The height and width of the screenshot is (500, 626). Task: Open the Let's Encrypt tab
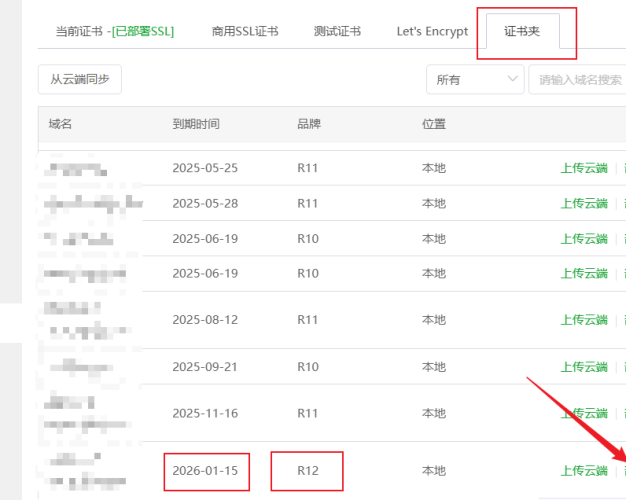(432, 31)
